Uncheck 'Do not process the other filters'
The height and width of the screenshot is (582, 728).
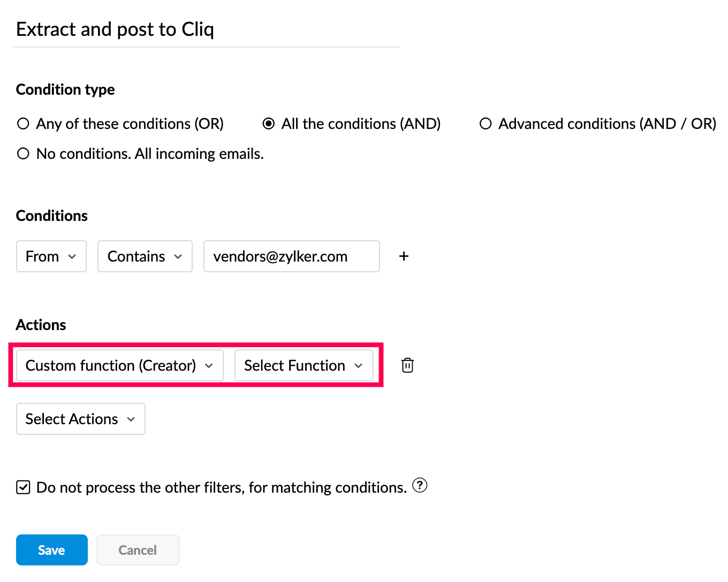[23, 487]
